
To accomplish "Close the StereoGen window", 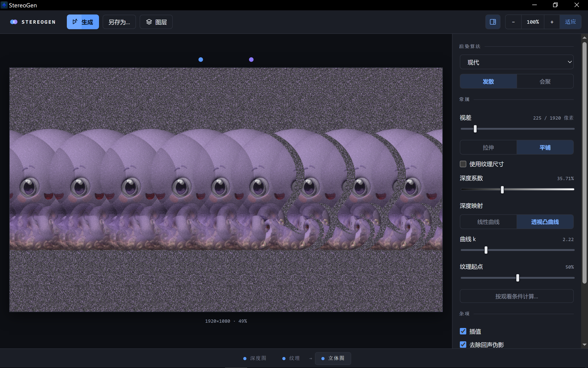I will pos(577,5).
